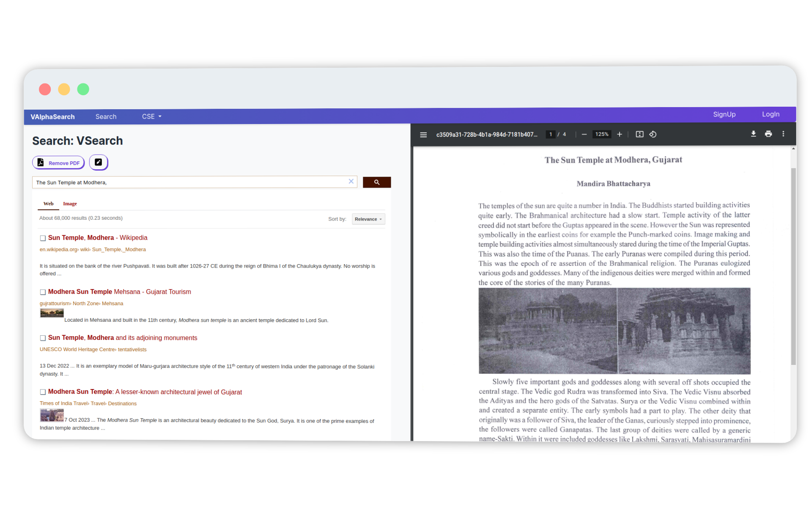Open the PDF viewer more-options menu
812x508 pixels.
pos(783,134)
